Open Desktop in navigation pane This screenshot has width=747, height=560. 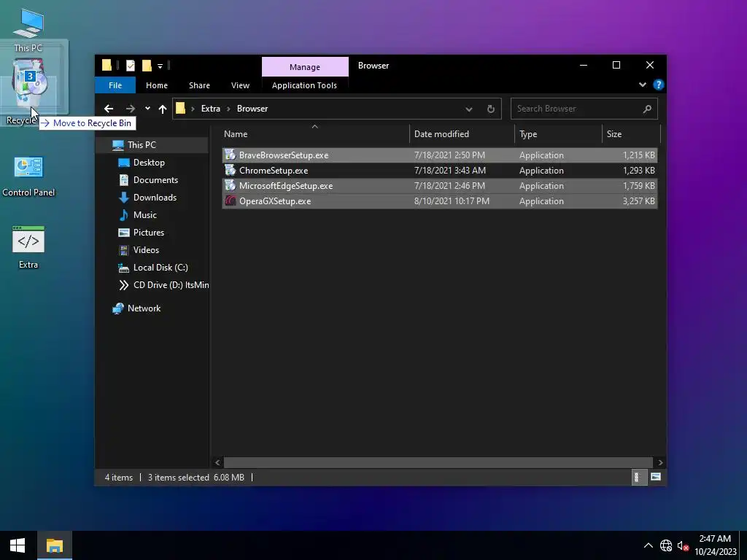pos(149,163)
